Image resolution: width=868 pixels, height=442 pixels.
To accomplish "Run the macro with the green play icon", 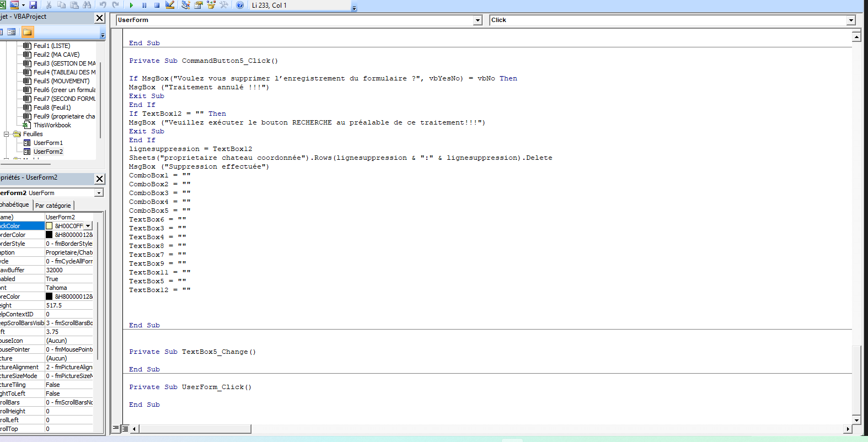I will pyautogui.click(x=131, y=5).
